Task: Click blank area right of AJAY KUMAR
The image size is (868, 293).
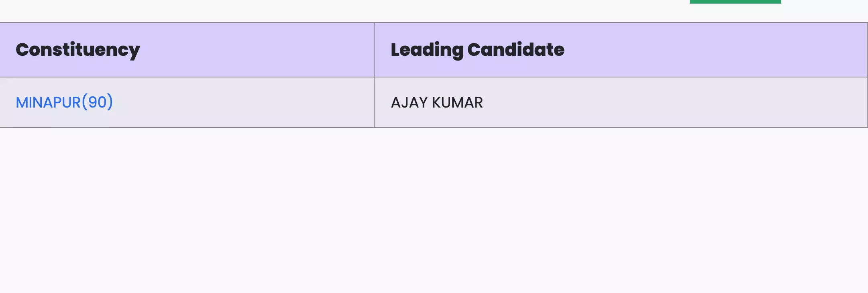Action: (x=674, y=102)
